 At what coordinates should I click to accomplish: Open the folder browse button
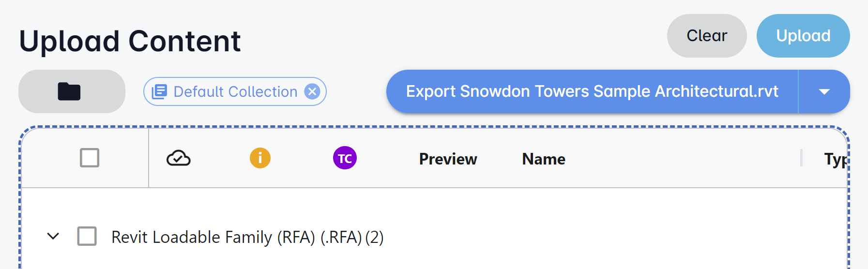tap(72, 91)
